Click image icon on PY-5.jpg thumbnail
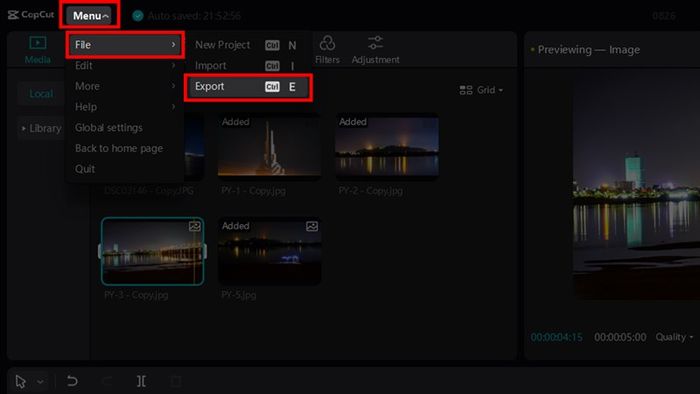Screen dimensions: 700x394 click(312, 226)
